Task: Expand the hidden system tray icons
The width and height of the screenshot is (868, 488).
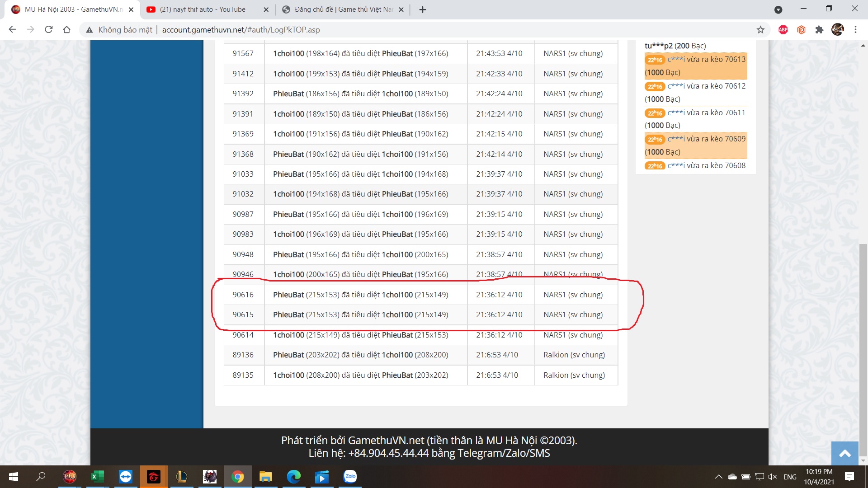Action: coord(718,477)
